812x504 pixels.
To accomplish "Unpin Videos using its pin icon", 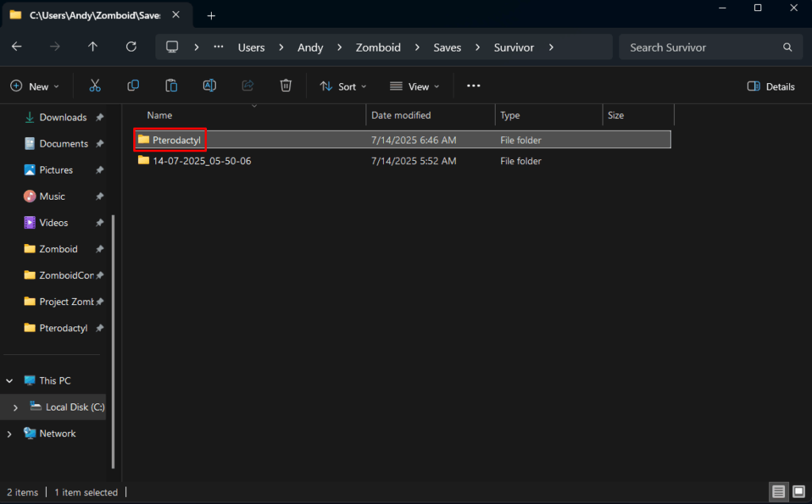I will coord(100,223).
